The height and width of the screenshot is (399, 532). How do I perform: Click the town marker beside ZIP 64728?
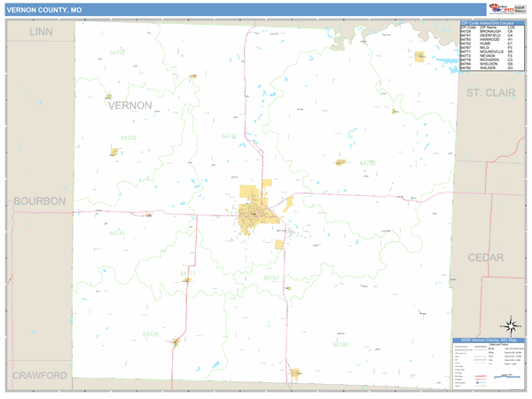coord(176,340)
